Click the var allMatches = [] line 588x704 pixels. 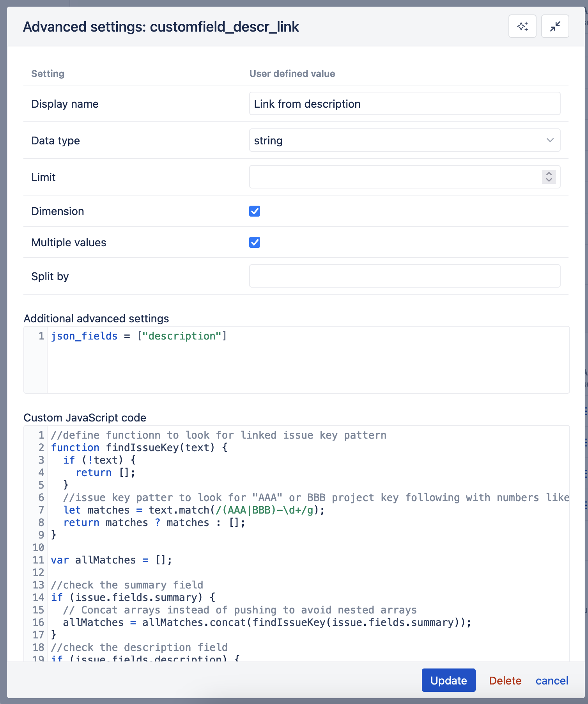tap(111, 560)
